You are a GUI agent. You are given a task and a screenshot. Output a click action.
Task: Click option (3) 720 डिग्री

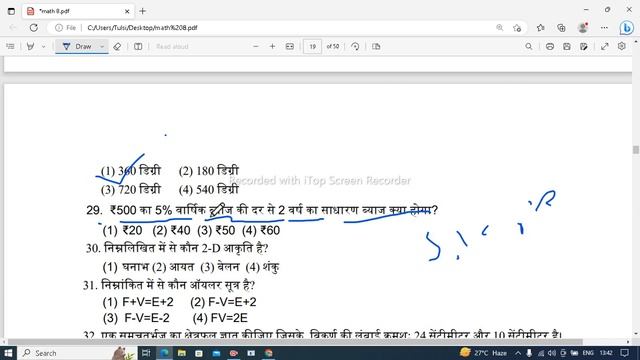[x=131, y=189]
